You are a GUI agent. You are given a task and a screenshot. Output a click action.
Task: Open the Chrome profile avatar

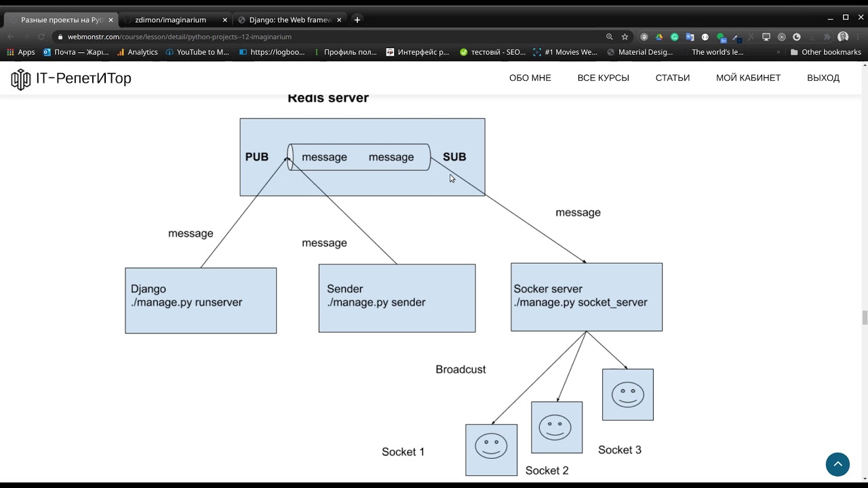click(843, 37)
